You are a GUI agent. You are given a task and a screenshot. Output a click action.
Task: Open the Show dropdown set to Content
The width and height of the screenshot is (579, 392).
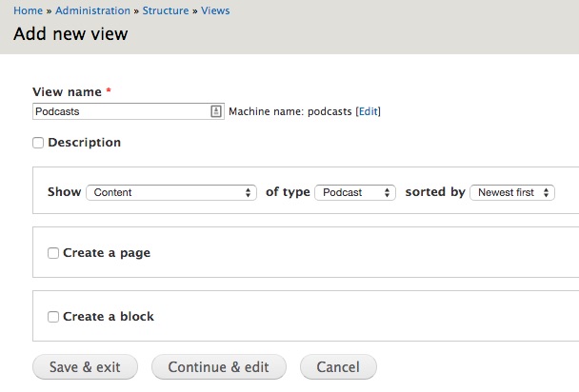coord(171,192)
